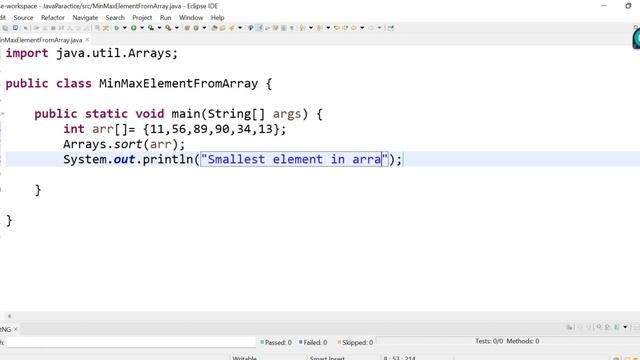This screenshot has width=640, height=360.
Task: Click the Previous Annotation icon
Action: 319,28
